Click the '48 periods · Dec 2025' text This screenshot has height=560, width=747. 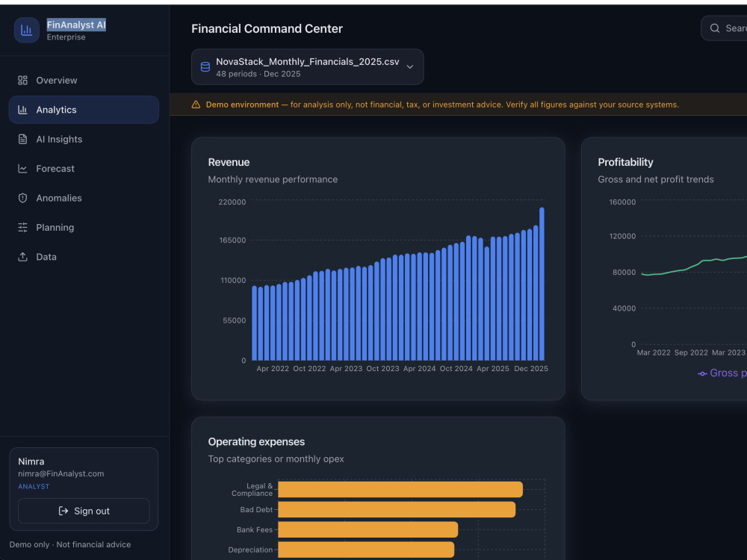point(258,74)
